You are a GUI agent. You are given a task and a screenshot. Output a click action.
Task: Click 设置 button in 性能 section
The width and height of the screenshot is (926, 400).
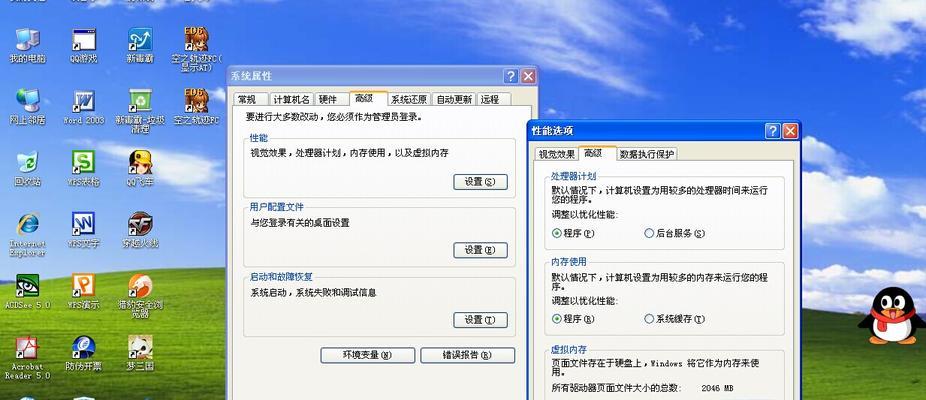(480, 182)
